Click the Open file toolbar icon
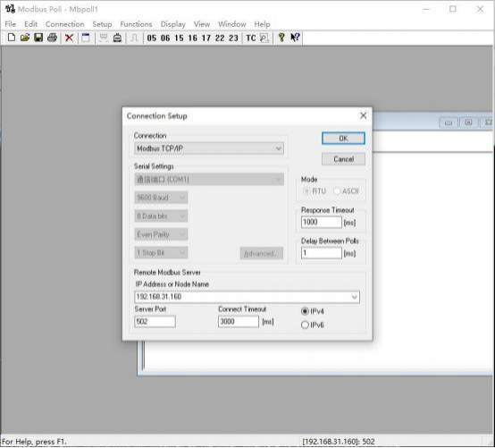Image resolution: width=495 pixels, height=448 pixels. (x=25, y=38)
